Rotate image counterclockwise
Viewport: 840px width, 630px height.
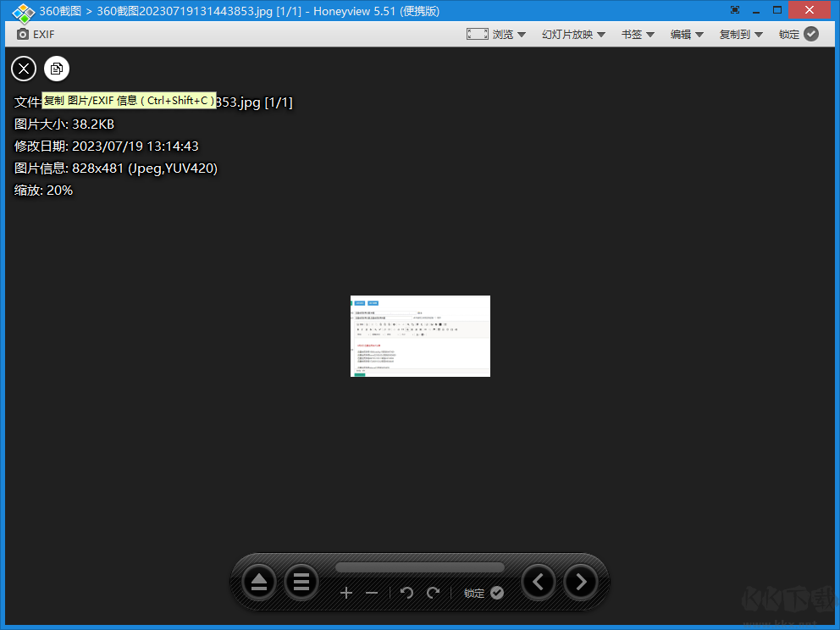tap(406, 593)
